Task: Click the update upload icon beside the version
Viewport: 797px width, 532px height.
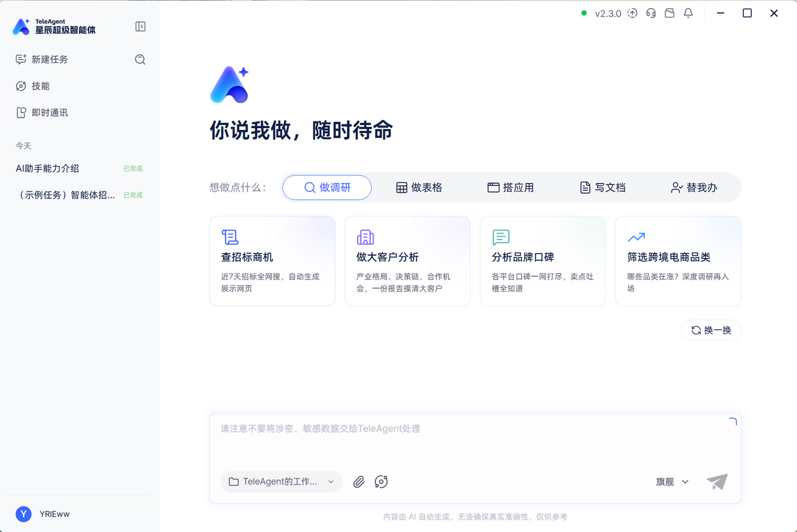Action: 633,13
